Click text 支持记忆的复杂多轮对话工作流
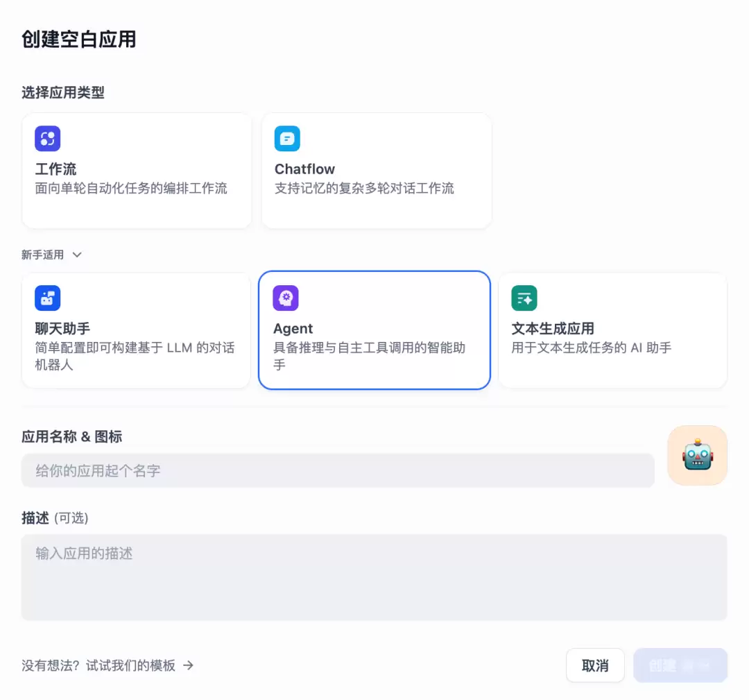The image size is (749, 700). point(364,188)
